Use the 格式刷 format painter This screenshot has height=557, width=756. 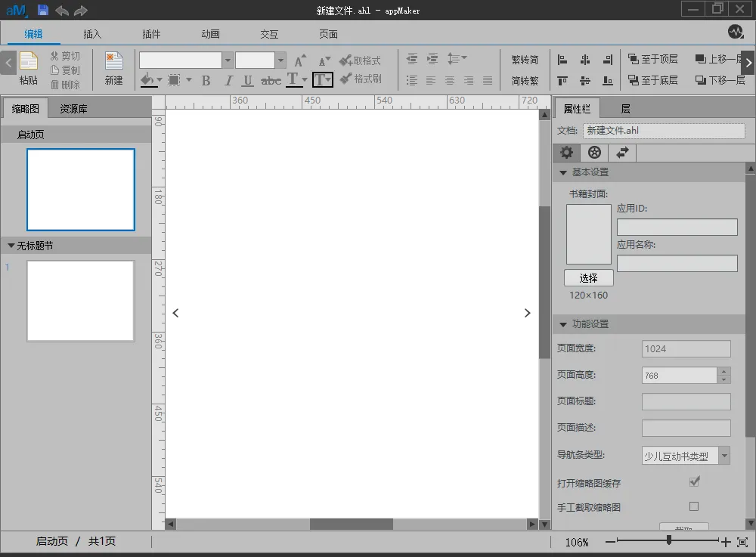pos(360,79)
